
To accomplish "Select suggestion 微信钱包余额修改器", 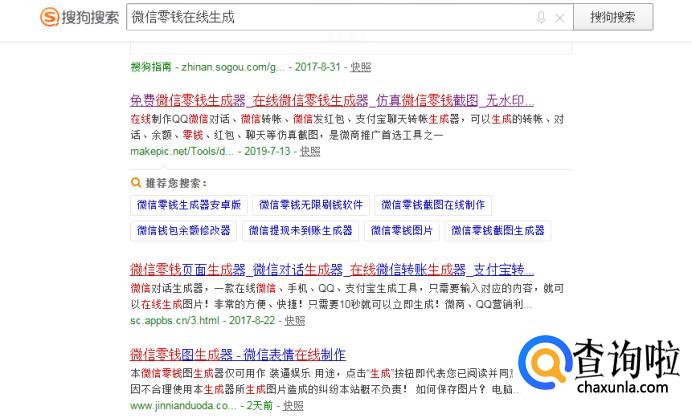I will tap(184, 230).
